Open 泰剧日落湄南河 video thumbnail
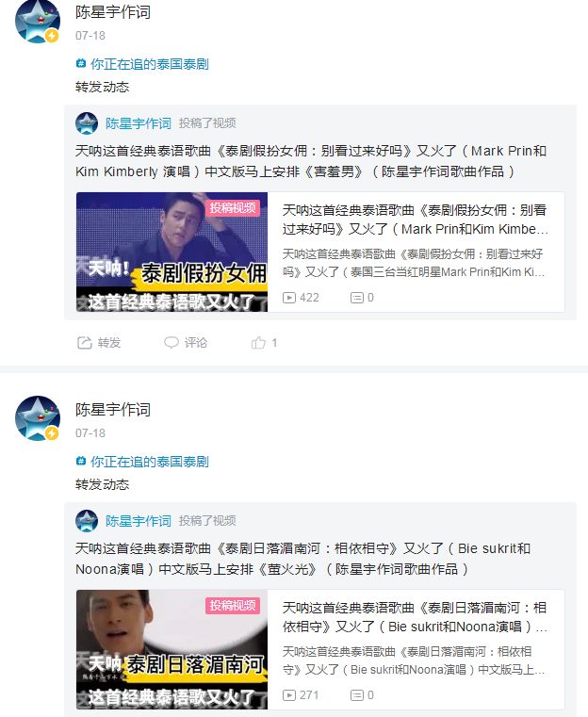The width and height of the screenshot is (588, 717). tap(171, 650)
